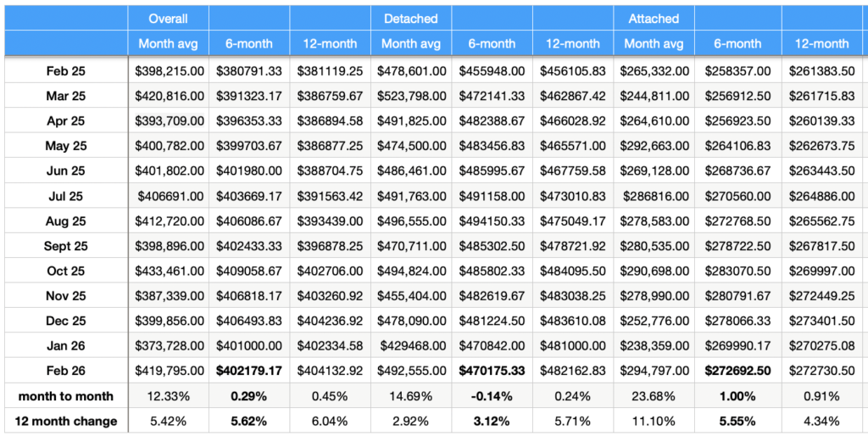Select the 12 month change row label

65,421
